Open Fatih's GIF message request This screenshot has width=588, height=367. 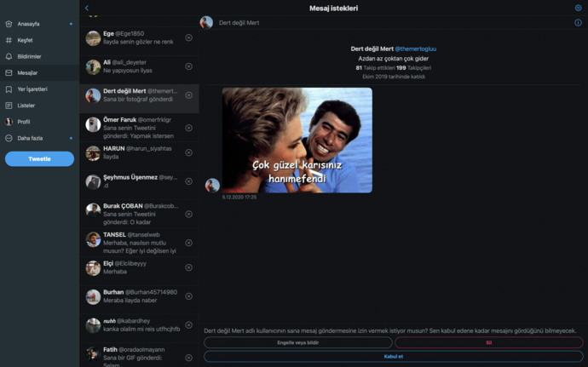pyautogui.click(x=139, y=356)
